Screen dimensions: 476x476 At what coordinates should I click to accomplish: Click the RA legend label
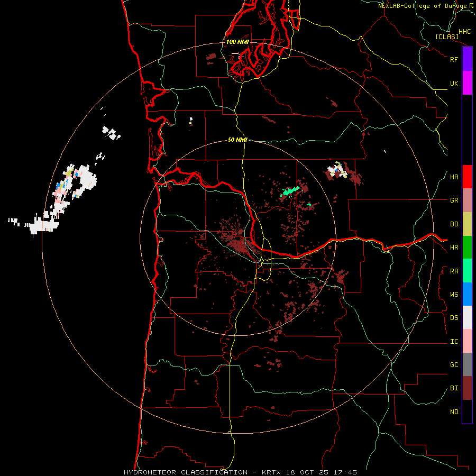pos(454,271)
